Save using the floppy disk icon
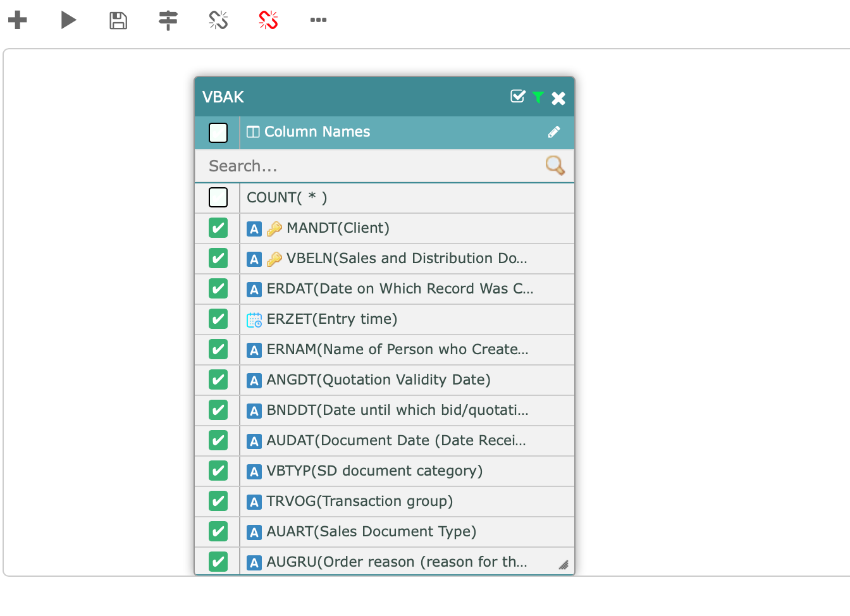Image resolution: width=850 pixels, height=616 pixels. click(x=118, y=20)
